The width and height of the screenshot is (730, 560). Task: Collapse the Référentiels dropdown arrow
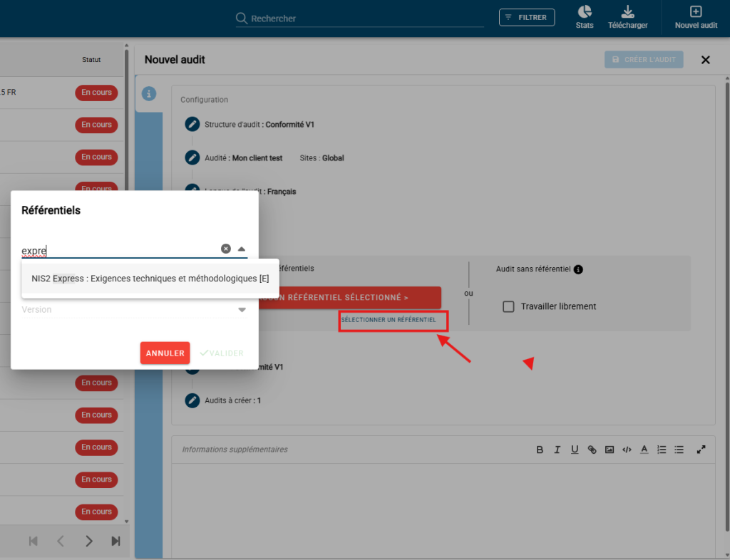(x=242, y=249)
